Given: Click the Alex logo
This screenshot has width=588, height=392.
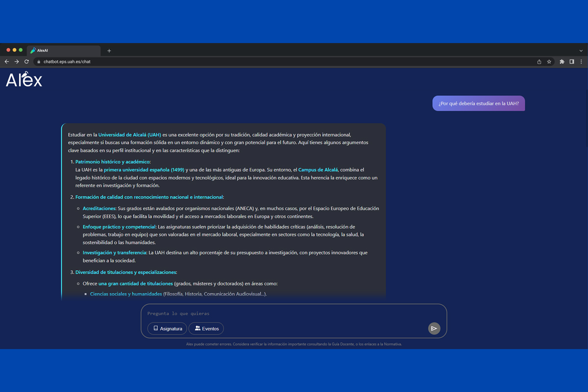Looking at the screenshot, I should point(24,80).
